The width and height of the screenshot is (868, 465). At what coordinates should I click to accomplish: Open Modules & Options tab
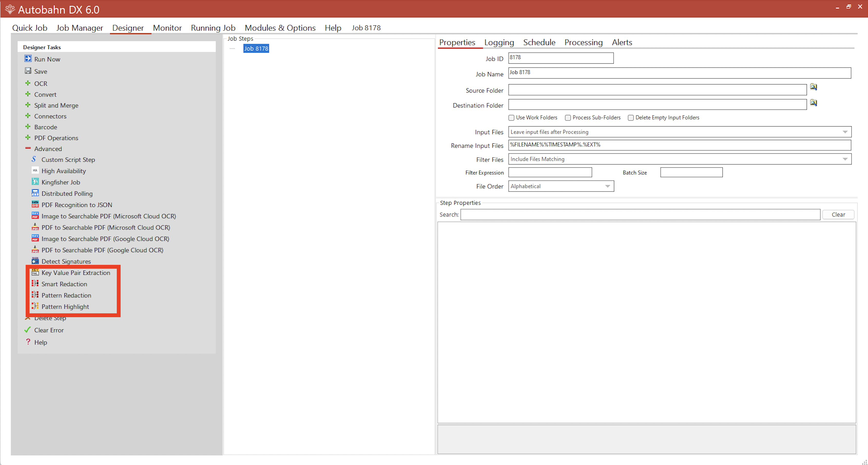click(x=280, y=28)
